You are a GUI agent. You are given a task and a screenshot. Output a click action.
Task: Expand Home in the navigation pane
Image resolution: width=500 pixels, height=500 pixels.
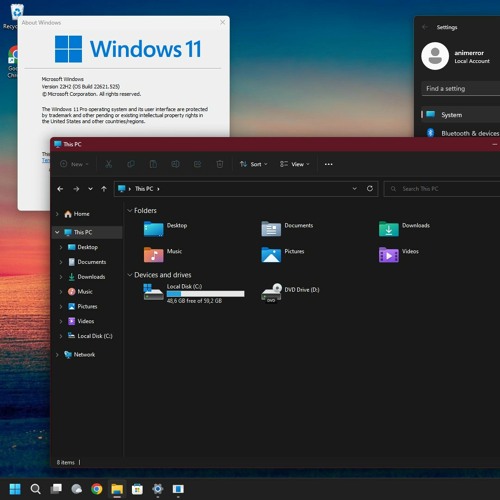pos(57,214)
